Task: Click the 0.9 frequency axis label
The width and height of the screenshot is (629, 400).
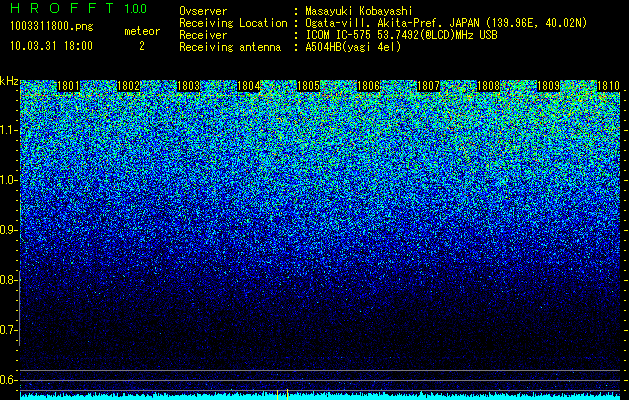Action: [8, 230]
